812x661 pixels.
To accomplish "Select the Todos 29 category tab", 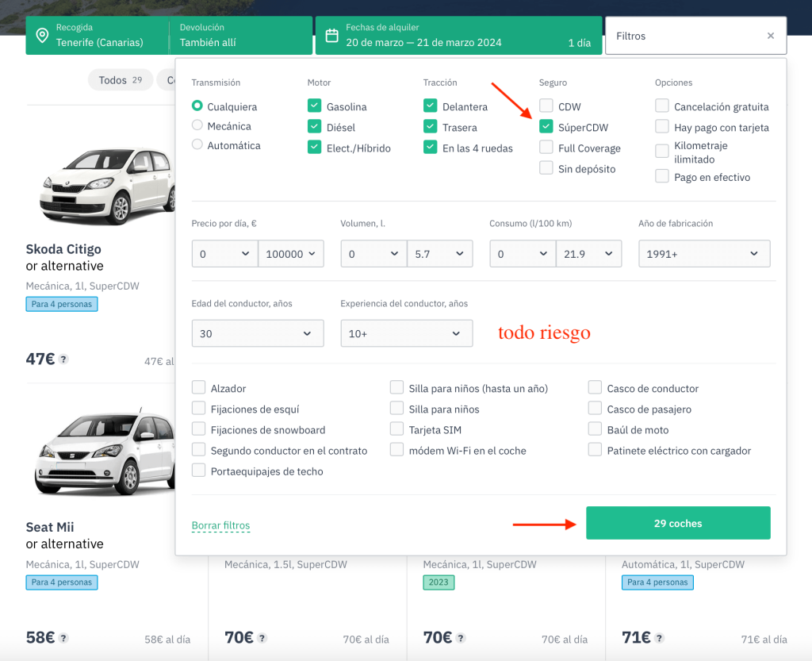I will point(120,80).
